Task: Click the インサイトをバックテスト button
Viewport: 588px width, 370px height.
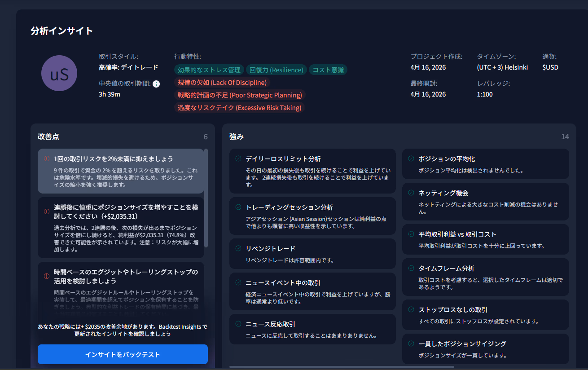Action: 123,354
